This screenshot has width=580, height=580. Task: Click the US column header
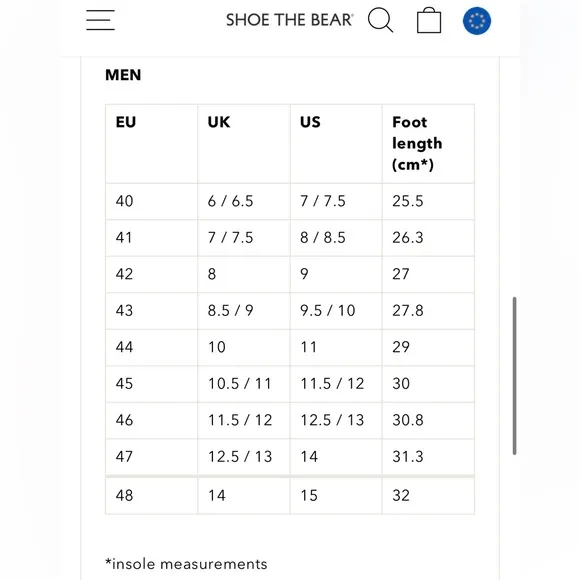point(336,144)
